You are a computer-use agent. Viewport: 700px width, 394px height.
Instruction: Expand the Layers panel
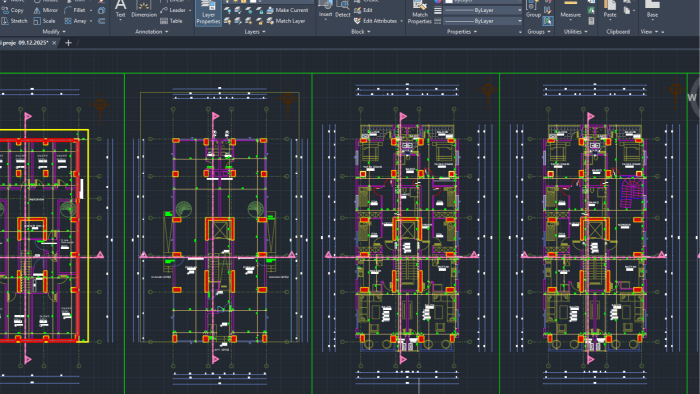pyautogui.click(x=255, y=32)
